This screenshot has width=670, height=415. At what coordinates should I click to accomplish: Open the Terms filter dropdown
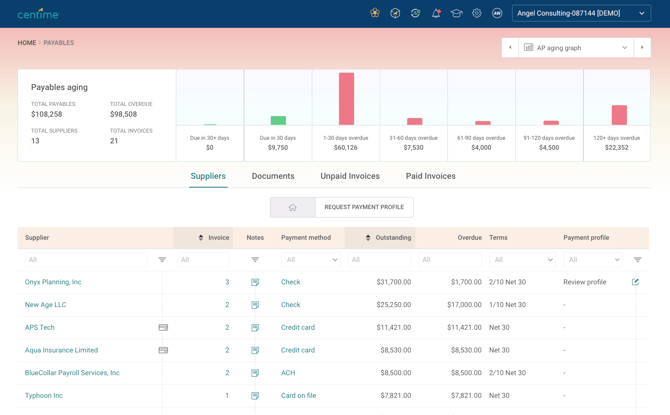pos(522,259)
